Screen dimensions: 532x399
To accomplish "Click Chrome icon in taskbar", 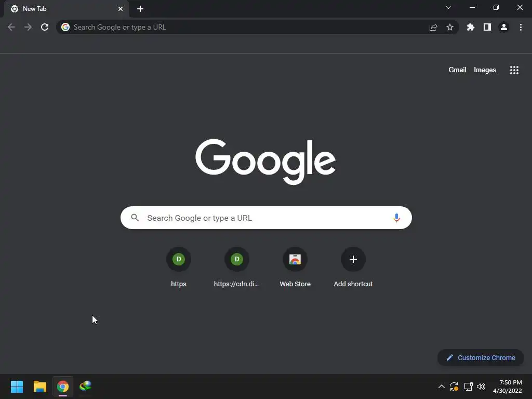I will [63, 387].
